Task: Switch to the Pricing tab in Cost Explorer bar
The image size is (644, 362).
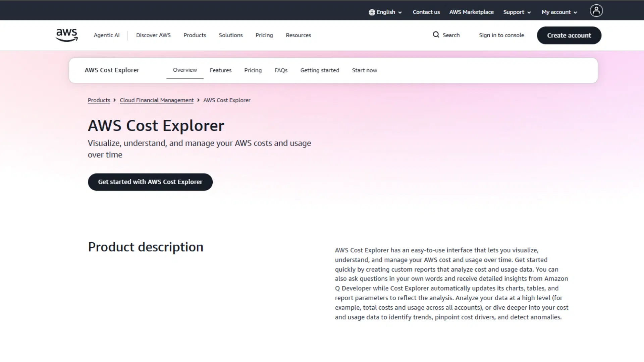Action: pos(253,70)
